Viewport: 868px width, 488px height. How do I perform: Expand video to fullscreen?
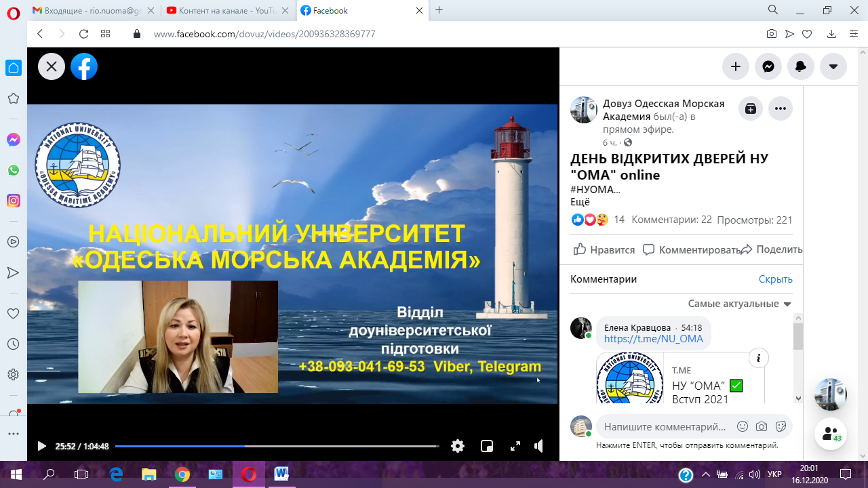515,446
